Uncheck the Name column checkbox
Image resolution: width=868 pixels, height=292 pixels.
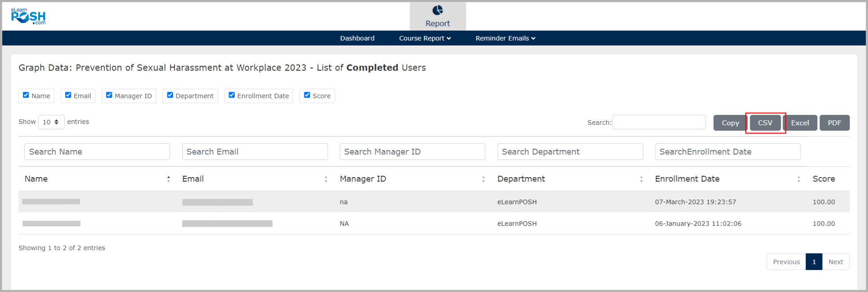[x=26, y=95]
